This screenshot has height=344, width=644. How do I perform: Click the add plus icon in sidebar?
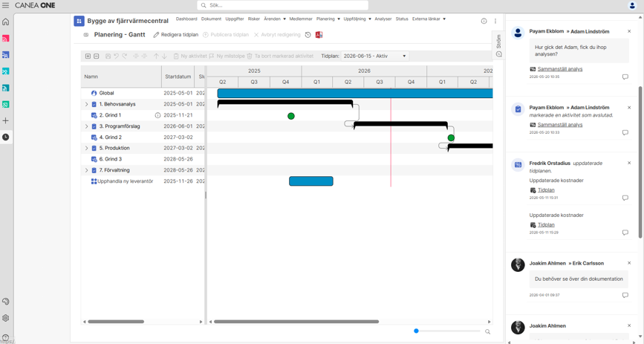tap(6, 121)
